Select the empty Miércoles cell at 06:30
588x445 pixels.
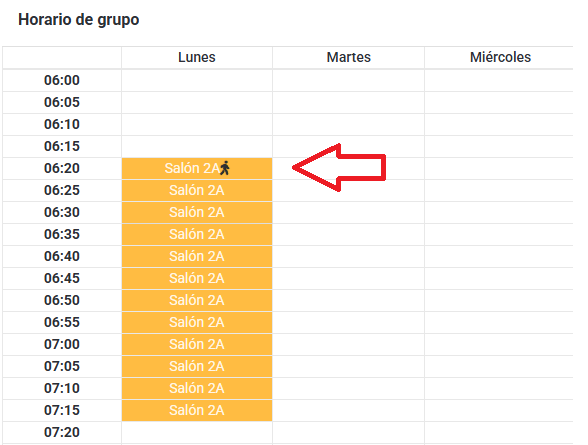tap(499, 213)
